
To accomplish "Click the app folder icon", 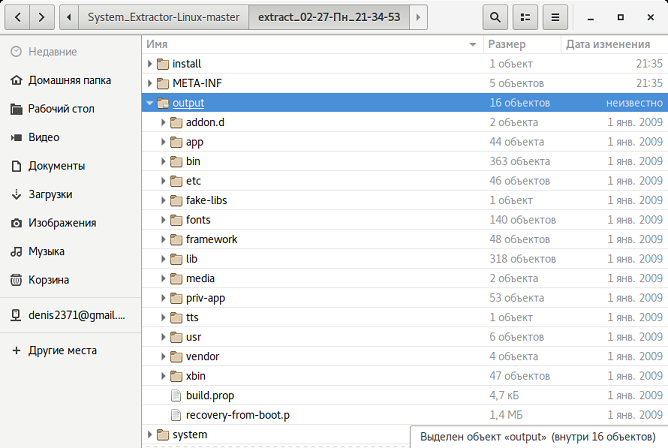I will coord(176,142).
